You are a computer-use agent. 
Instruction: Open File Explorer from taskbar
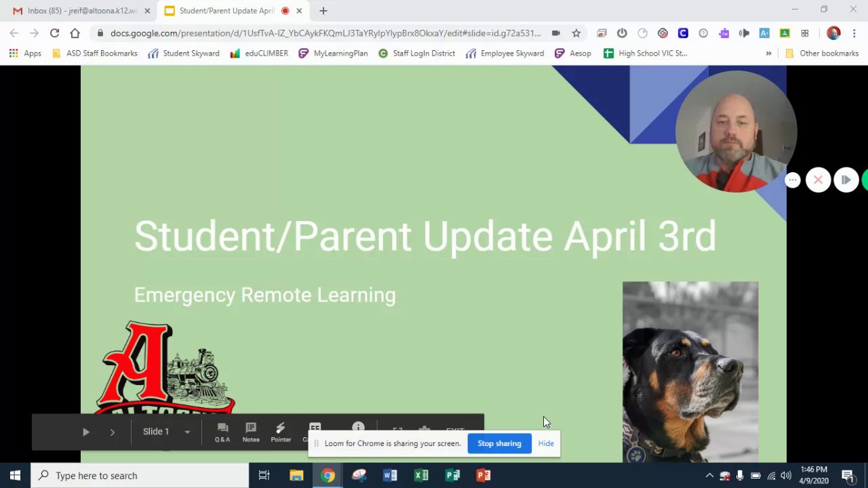[x=296, y=475]
